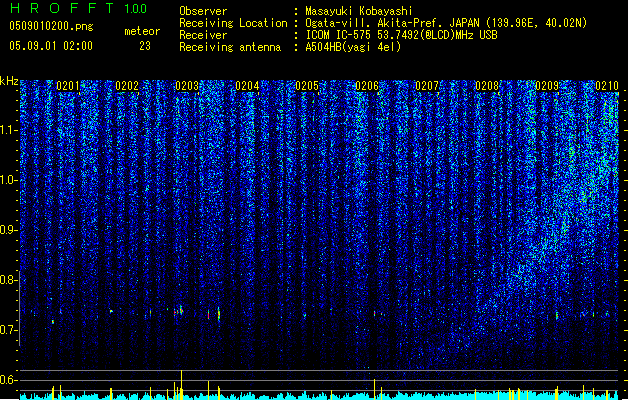The width and height of the screenshot is (629, 400).
Task: Click the 0.8 kHz axis label
Action: coord(8,280)
